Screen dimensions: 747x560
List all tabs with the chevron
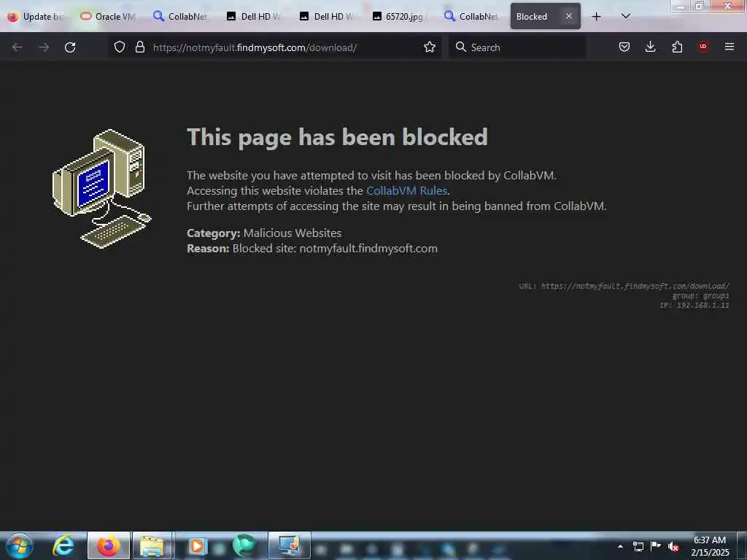click(x=625, y=16)
